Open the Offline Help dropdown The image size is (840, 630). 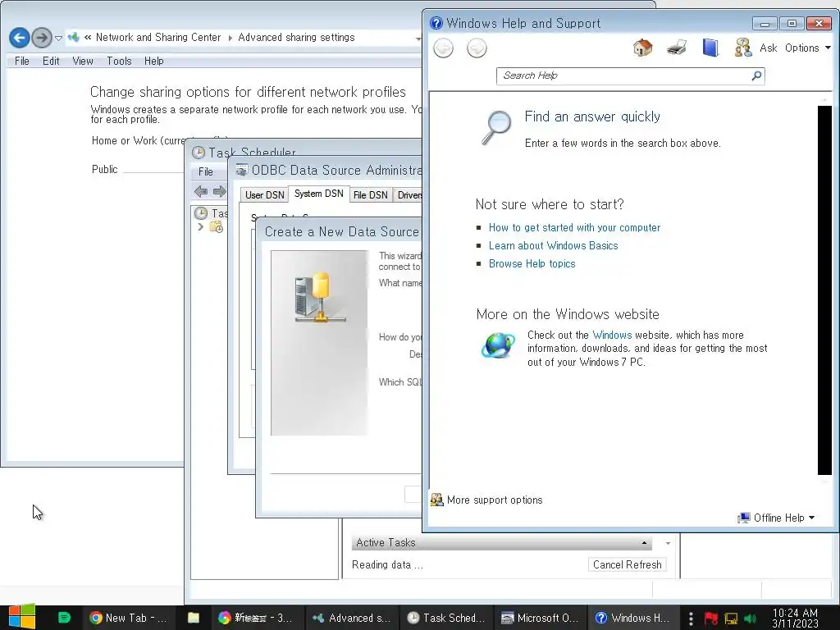tap(776, 518)
